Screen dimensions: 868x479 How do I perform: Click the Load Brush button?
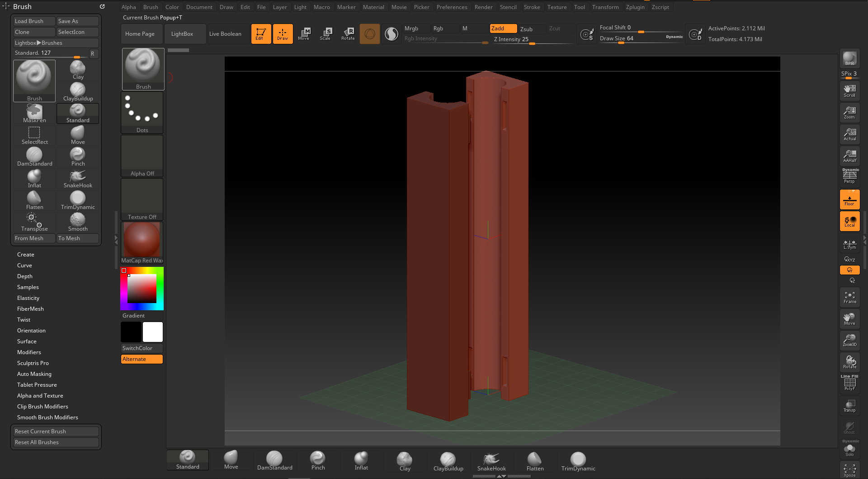tap(34, 21)
